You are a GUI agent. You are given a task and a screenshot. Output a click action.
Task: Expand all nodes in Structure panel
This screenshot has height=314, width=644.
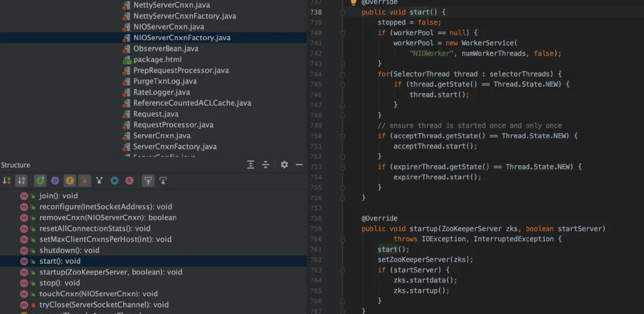(250, 165)
